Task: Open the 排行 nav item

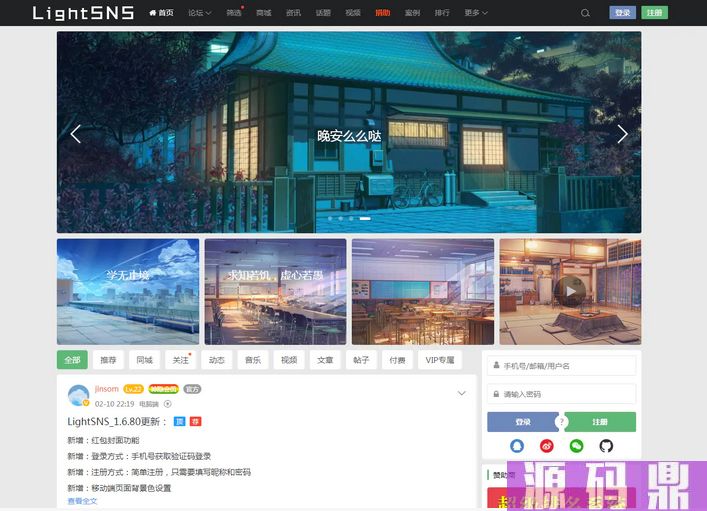Action: pyautogui.click(x=442, y=13)
